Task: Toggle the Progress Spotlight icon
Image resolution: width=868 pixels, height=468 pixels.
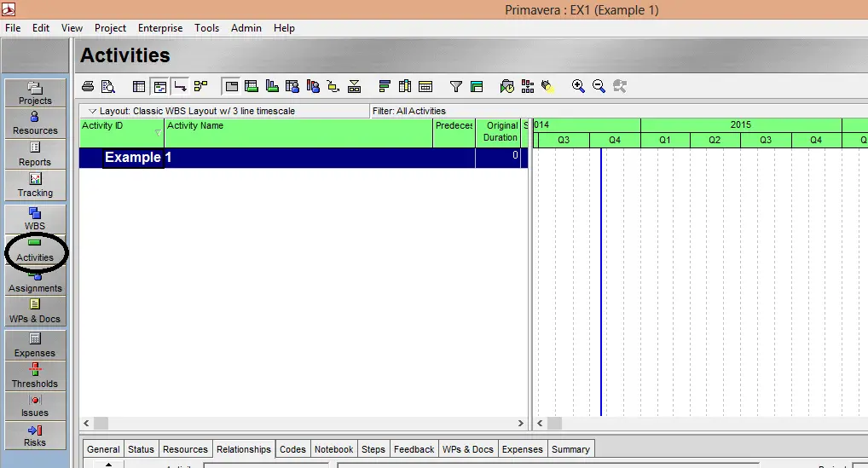Action: tap(548, 86)
